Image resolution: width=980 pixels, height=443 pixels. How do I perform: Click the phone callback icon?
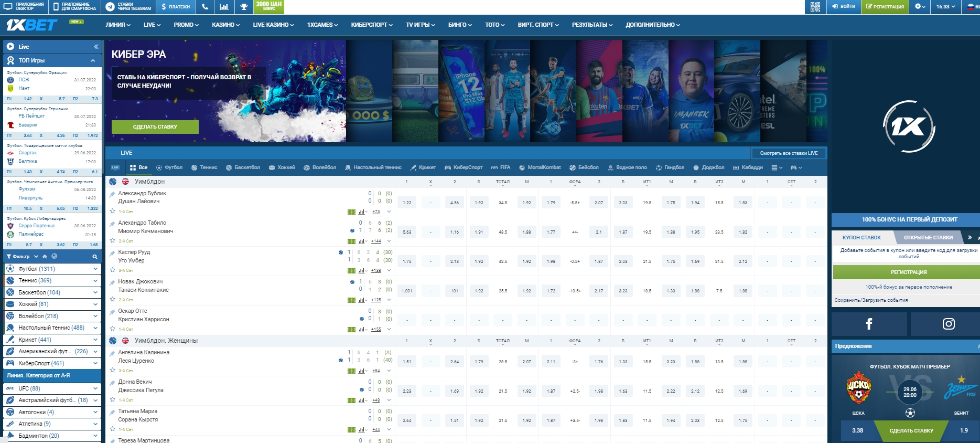pos(205,7)
